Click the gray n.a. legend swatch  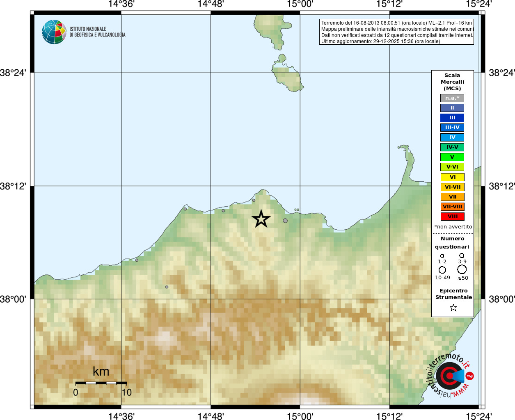452,98
